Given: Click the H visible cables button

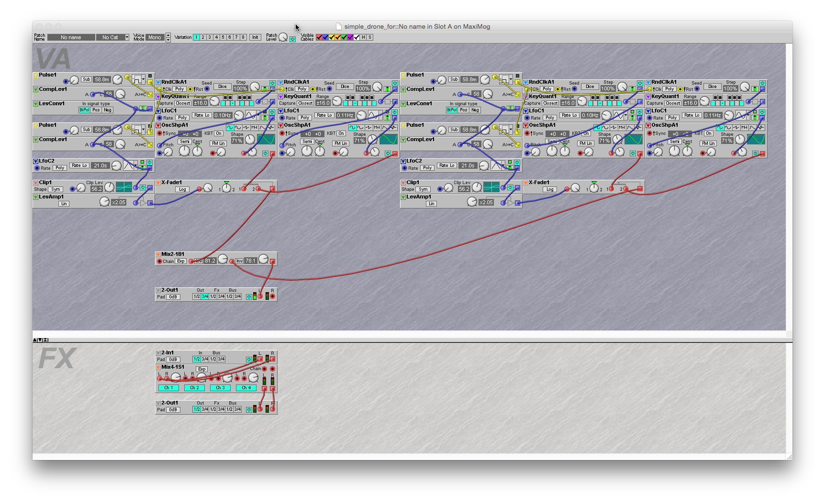Looking at the screenshot, I should pos(363,37).
